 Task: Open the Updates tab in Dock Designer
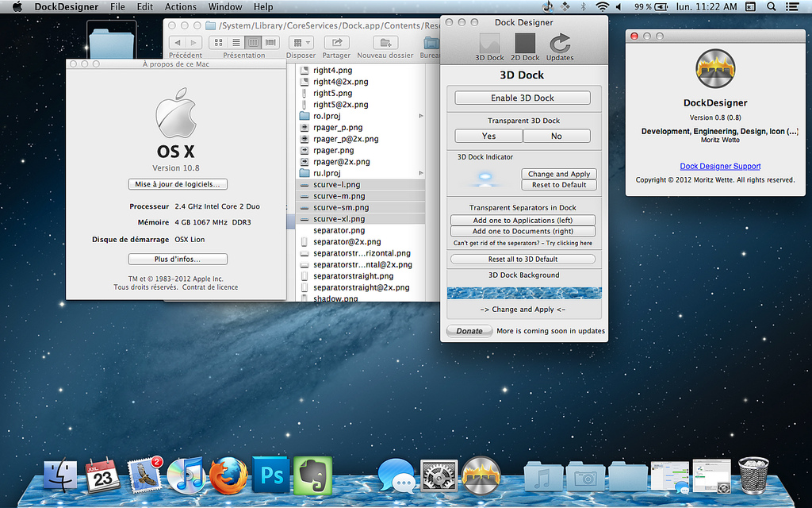560,47
